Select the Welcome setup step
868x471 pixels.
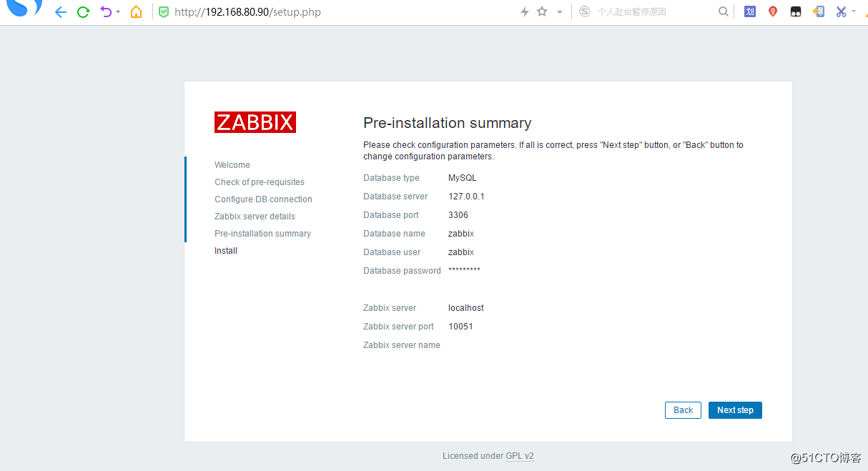232,165
